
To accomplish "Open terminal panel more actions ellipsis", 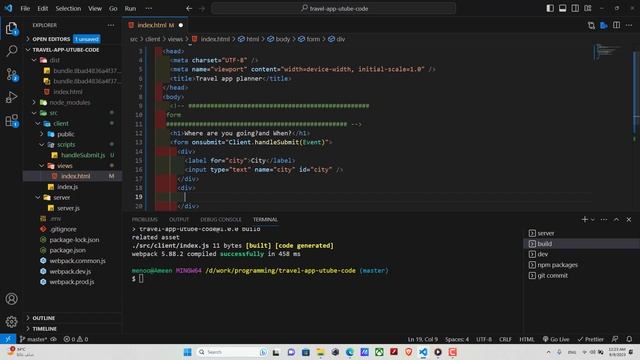I will click(604, 220).
